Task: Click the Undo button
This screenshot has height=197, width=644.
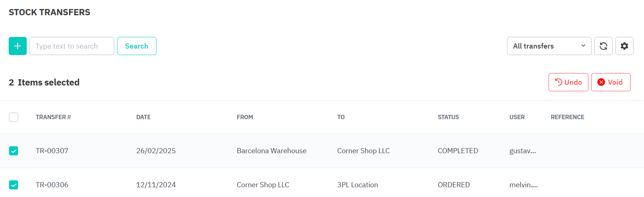Action: pyautogui.click(x=568, y=82)
